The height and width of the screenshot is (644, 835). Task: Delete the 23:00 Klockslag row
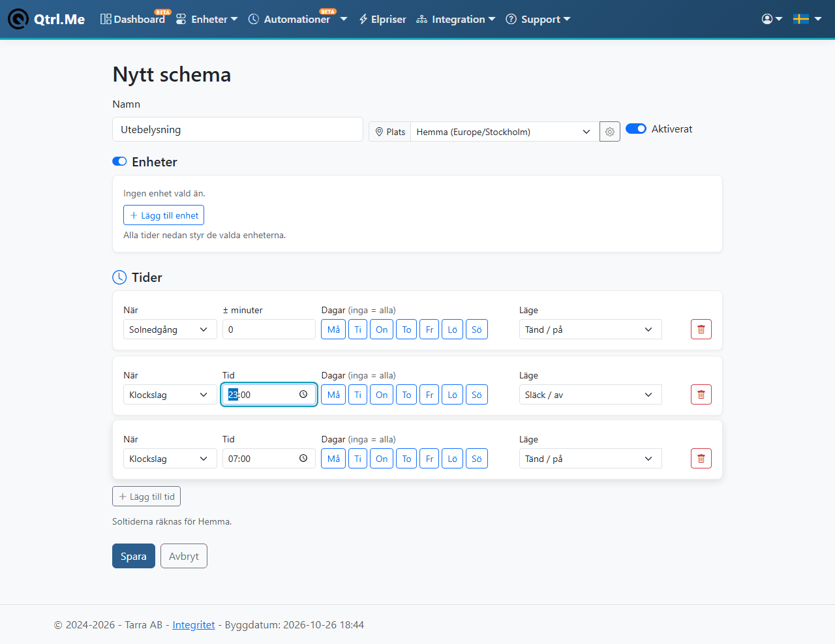coord(701,395)
